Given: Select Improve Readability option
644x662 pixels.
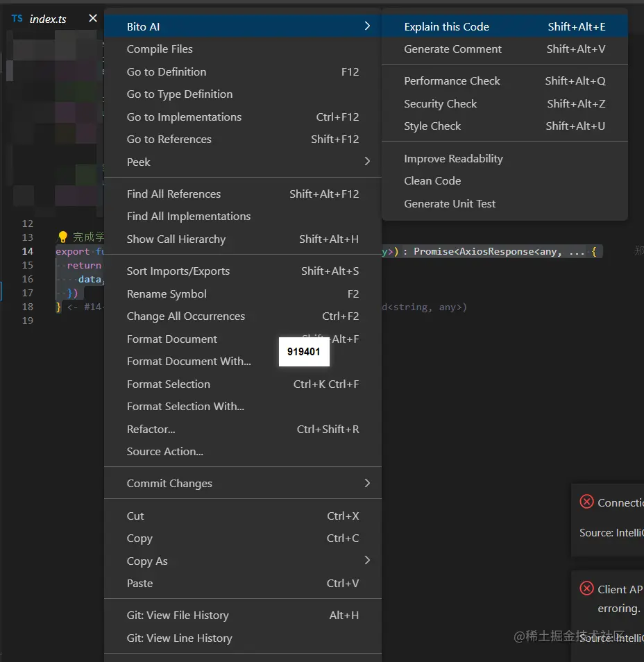Looking at the screenshot, I should 505,158.
